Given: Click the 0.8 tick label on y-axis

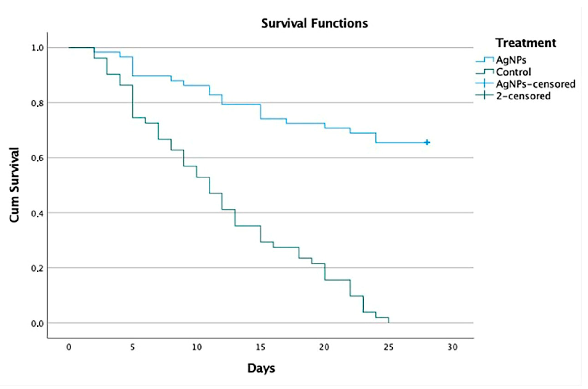Looking at the screenshot, I should [x=37, y=103].
